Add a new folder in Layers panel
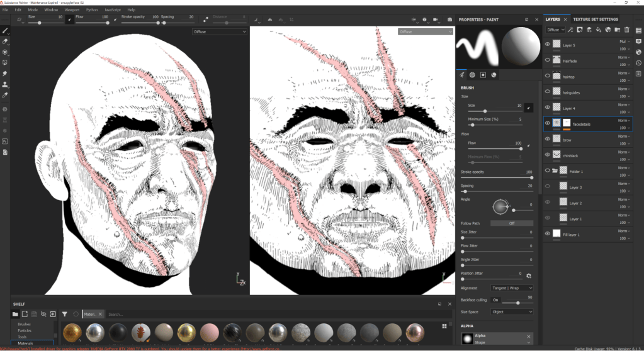The image size is (644, 351). pyautogui.click(x=618, y=30)
